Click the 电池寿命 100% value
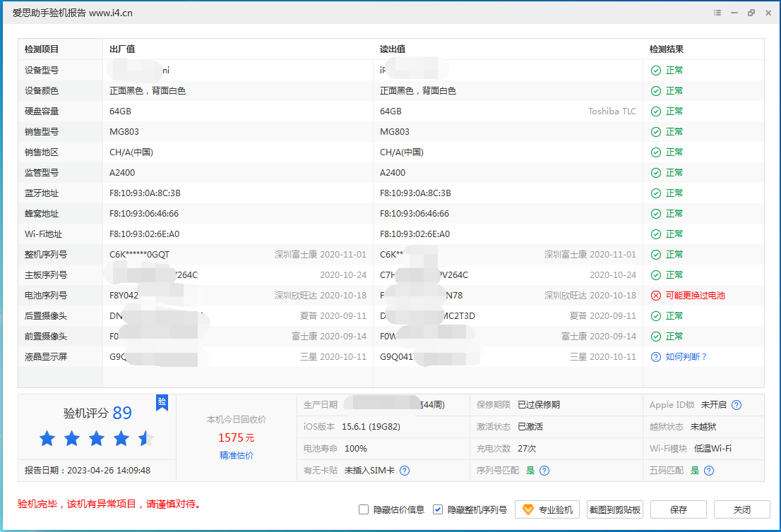 (x=356, y=449)
